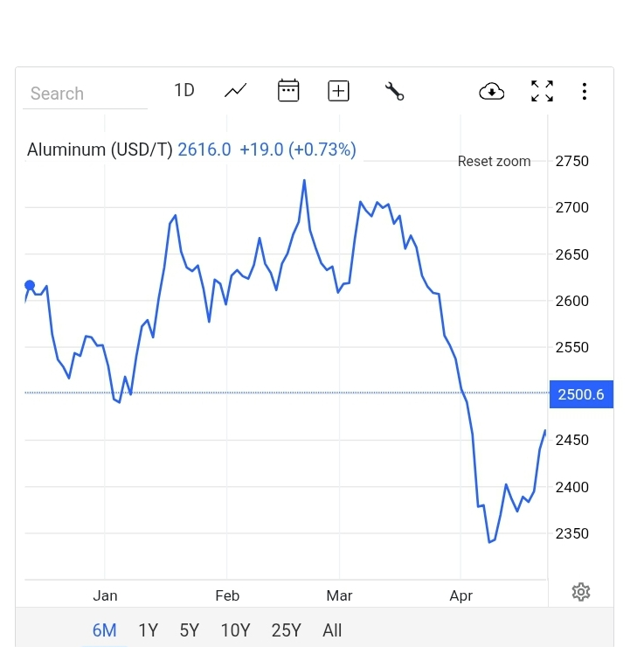This screenshot has height=647, width=644.
Task: Open chart settings gear icon
Action: tap(581, 592)
